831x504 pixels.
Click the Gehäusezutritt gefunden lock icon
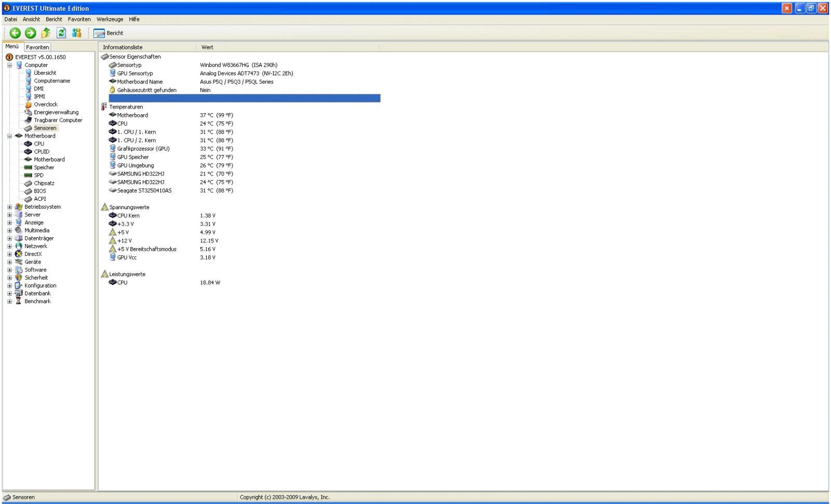pyautogui.click(x=112, y=90)
